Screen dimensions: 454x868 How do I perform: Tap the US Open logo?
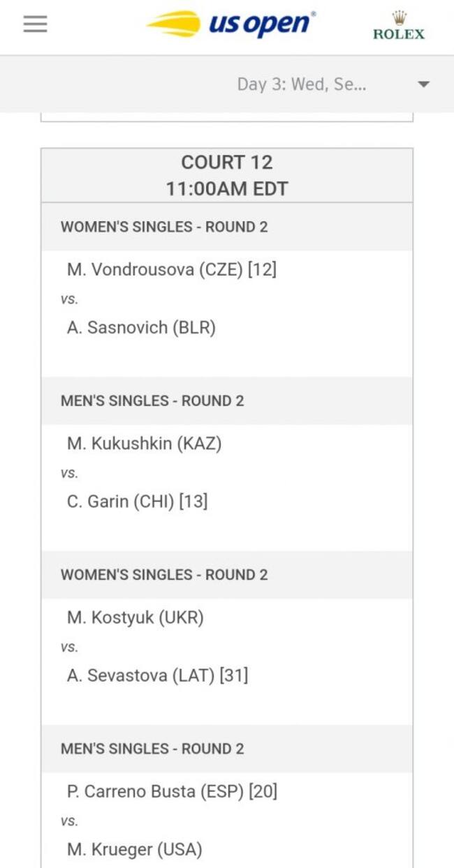pyautogui.click(x=230, y=24)
